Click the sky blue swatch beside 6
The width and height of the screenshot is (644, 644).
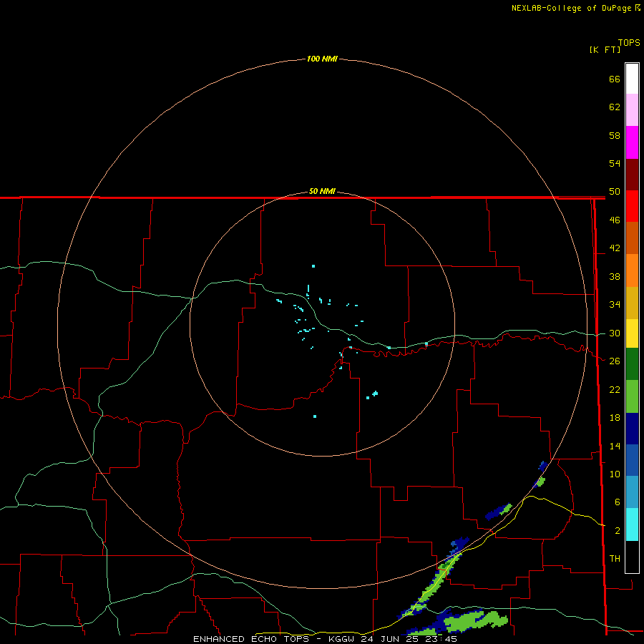pyautogui.click(x=632, y=492)
